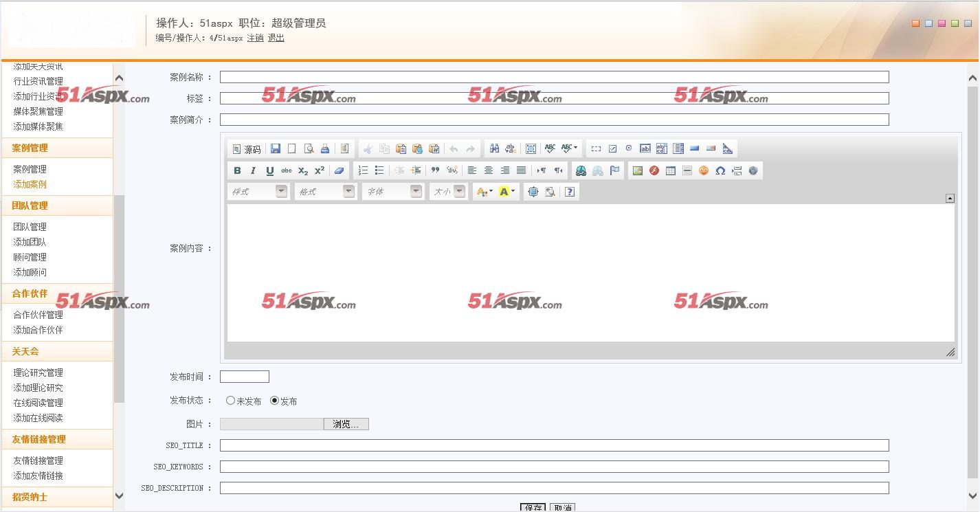Insert a numbered list

[363, 170]
